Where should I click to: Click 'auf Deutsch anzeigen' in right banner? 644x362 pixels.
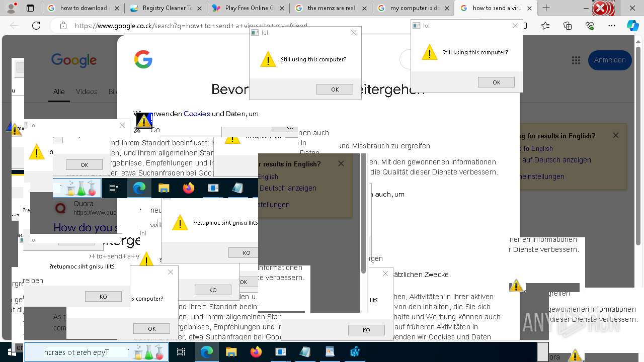pyautogui.click(x=556, y=160)
